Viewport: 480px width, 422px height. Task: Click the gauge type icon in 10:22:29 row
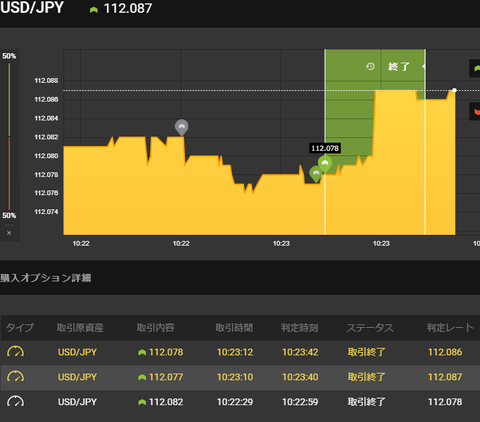pos(15,401)
